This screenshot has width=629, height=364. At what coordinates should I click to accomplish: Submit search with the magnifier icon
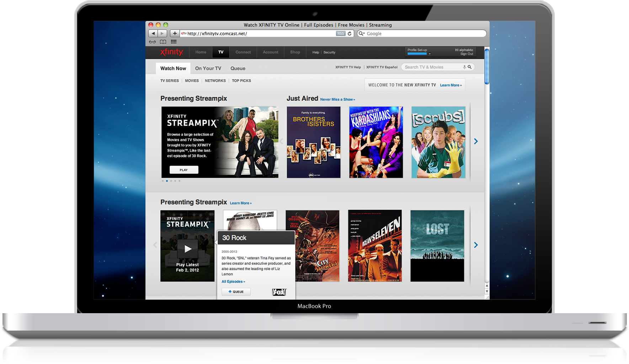coord(470,67)
